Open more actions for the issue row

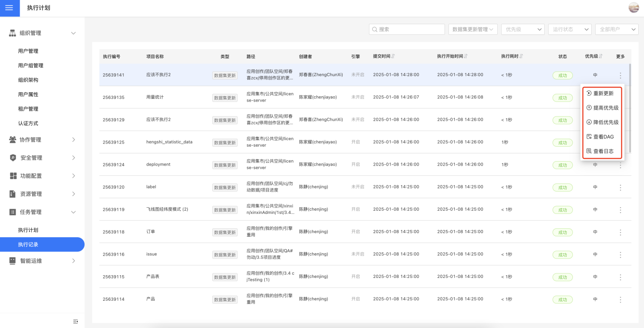tap(620, 255)
